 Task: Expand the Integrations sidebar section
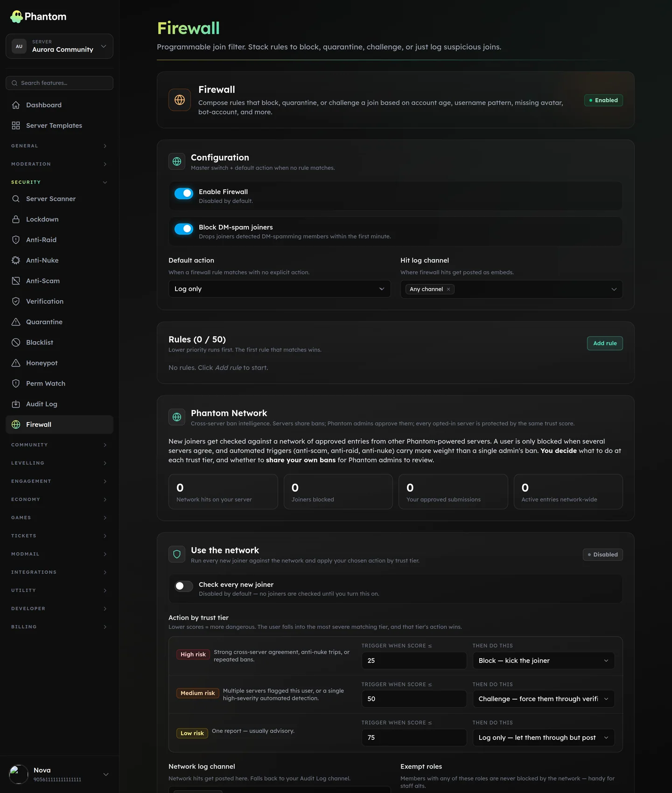pos(59,572)
